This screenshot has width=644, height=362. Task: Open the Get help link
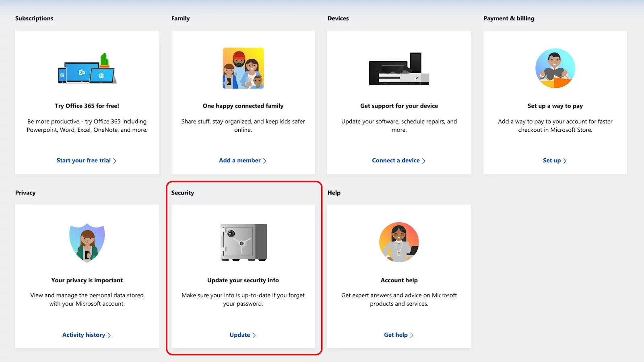[x=398, y=335]
